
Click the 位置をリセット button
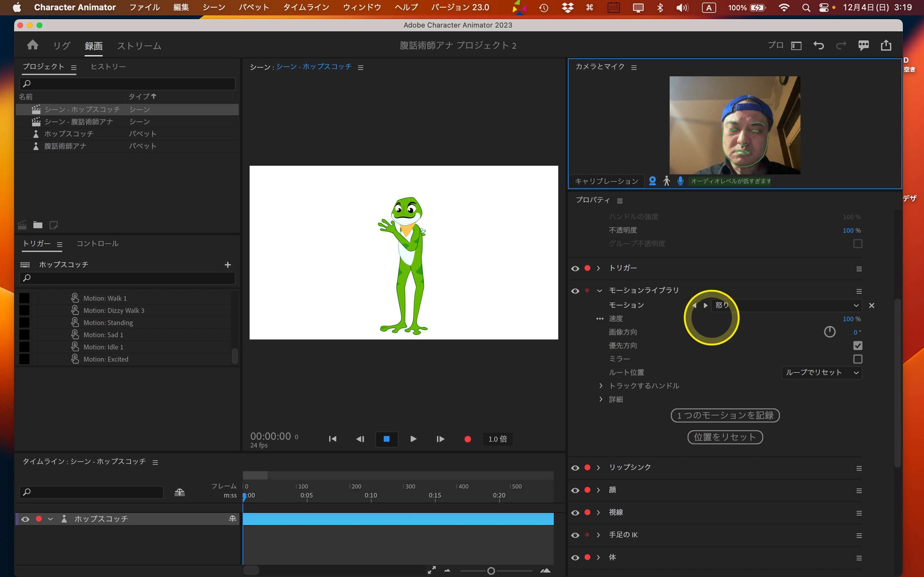pyautogui.click(x=725, y=437)
